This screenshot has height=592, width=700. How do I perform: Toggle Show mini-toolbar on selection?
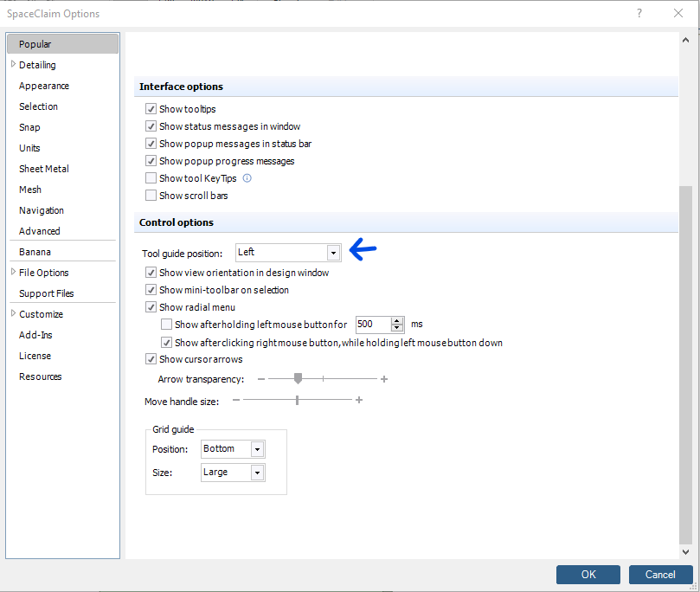coord(151,290)
